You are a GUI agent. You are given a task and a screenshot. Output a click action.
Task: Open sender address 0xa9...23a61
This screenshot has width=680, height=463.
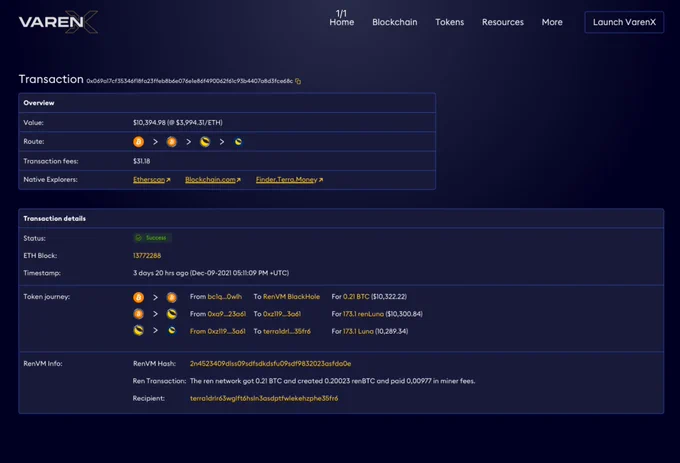[x=227, y=314]
